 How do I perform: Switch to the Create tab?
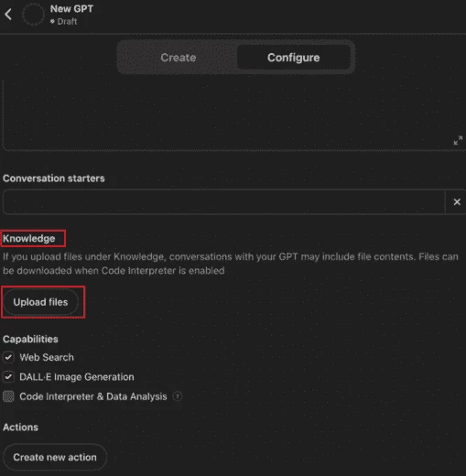coord(179,58)
